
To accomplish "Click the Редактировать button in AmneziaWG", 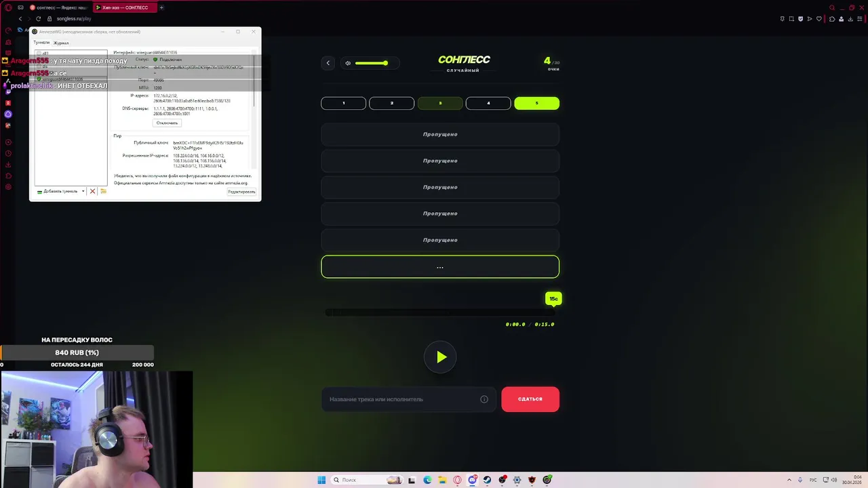I will [x=241, y=192].
